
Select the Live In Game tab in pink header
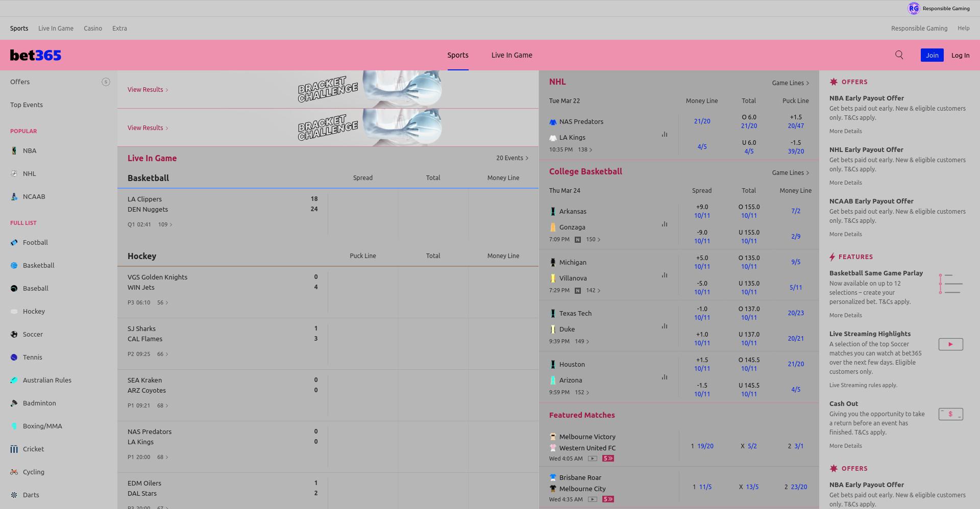[x=512, y=55]
